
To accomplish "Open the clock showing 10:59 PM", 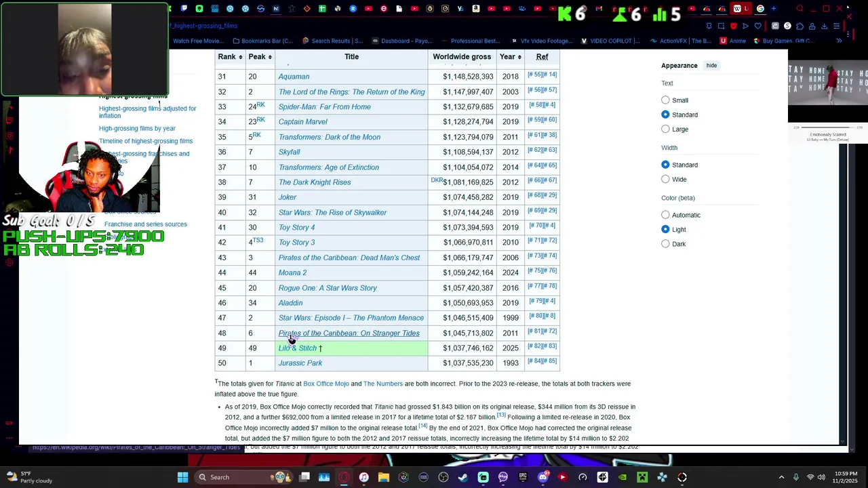I will (844, 477).
